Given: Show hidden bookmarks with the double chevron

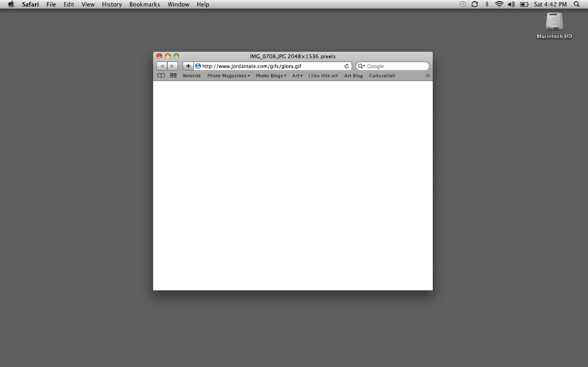Looking at the screenshot, I should (428, 76).
